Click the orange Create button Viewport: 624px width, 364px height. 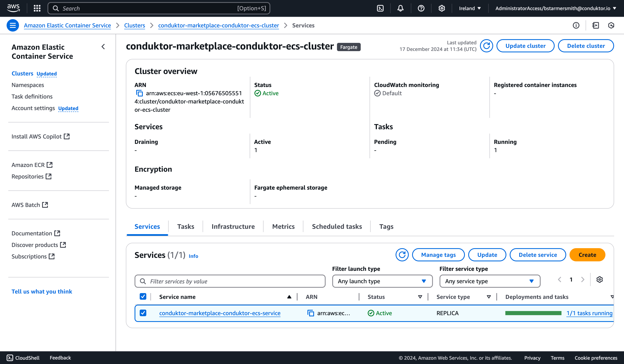coord(587,255)
